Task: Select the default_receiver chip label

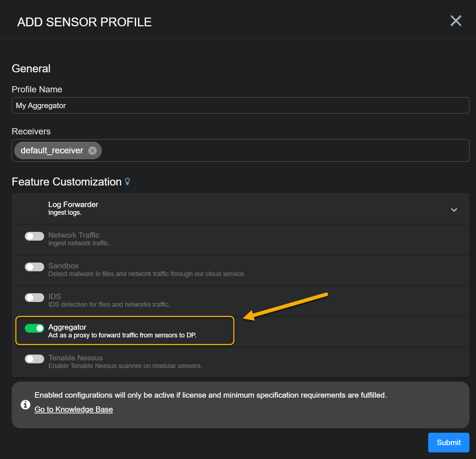Action: [x=52, y=150]
